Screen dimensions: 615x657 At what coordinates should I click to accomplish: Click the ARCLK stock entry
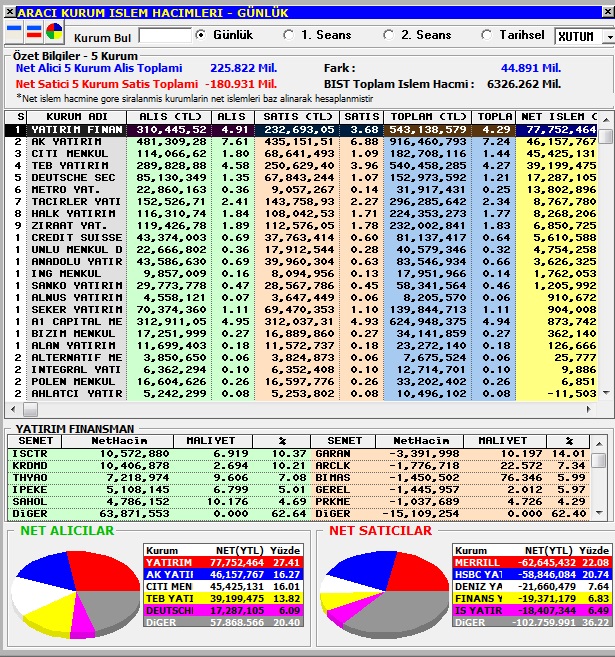click(450, 466)
